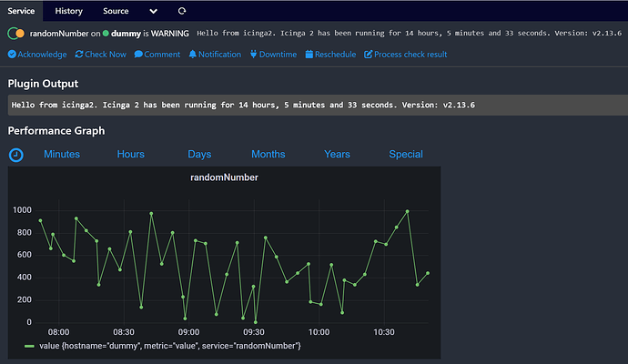Click the 1000 y-axis label

22,210
